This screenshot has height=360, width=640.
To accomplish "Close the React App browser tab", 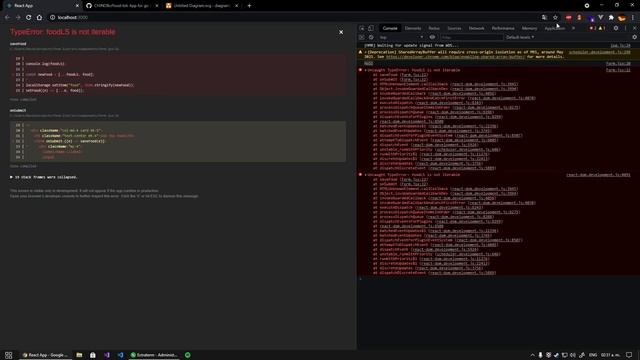I will click(77, 6).
